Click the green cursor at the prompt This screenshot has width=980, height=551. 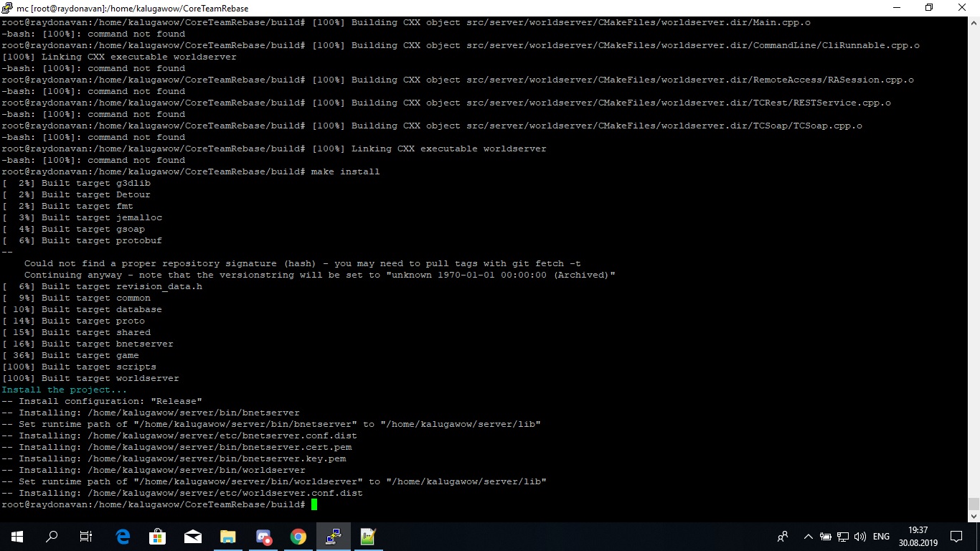click(x=314, y=504)
